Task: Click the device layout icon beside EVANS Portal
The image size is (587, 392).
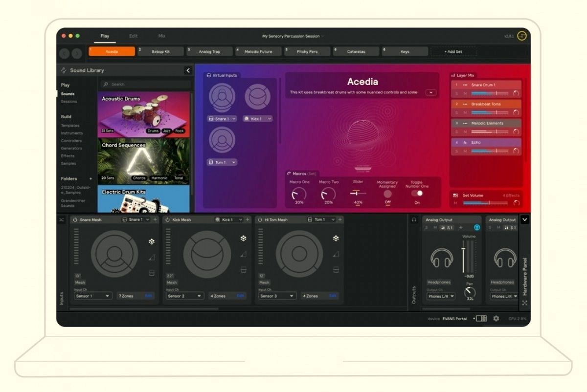Action: [481, 319]
